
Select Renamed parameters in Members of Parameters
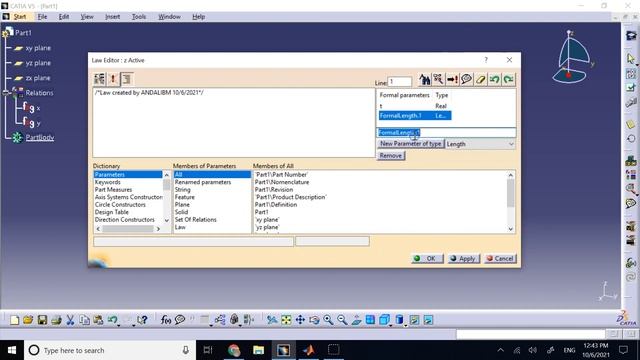coord(203,182)
